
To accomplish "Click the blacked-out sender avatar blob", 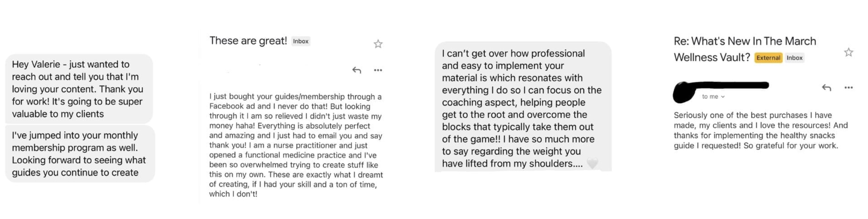I will (x=684, y=92).
